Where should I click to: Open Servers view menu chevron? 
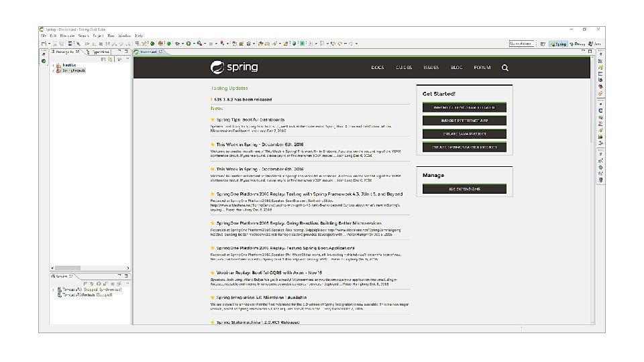127,283
